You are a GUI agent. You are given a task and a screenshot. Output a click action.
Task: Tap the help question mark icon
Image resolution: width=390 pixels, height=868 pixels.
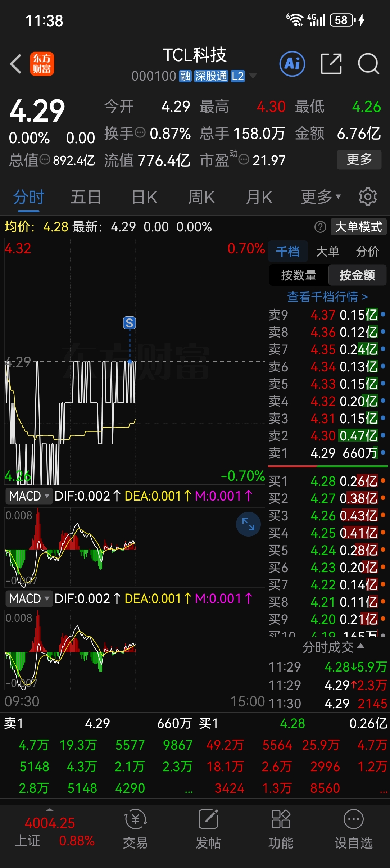point(320,227)
